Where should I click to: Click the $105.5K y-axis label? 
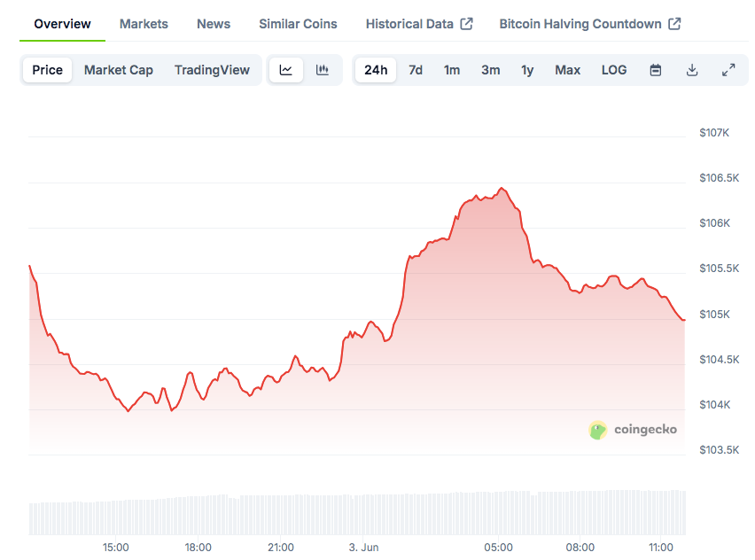[x=719, y=268]
